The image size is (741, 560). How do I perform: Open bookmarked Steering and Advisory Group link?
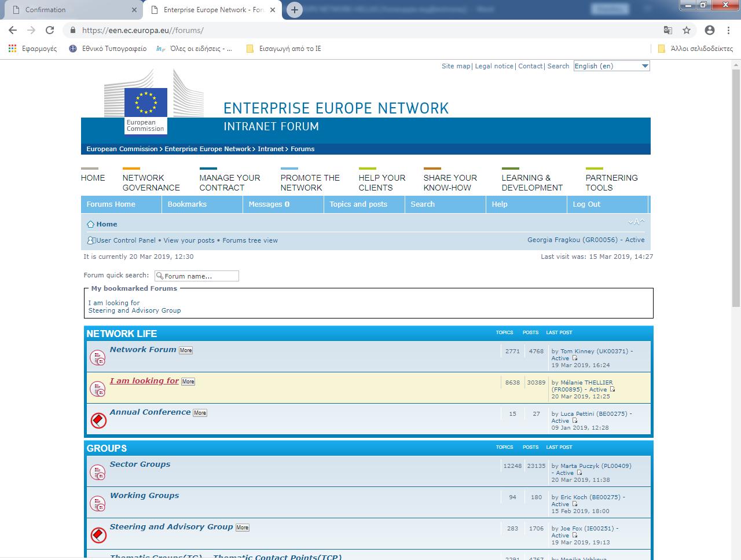pyautogui.click(x=134, y=310)
